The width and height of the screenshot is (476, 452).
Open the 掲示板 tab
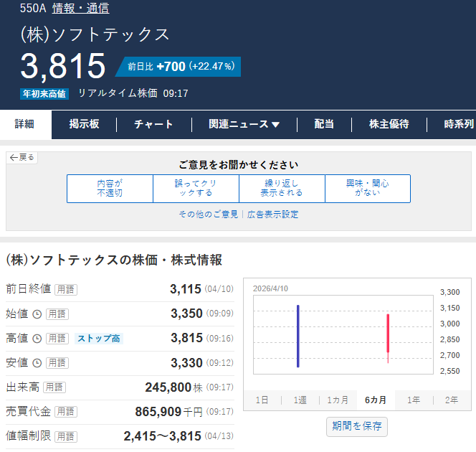pyautogui.click(x=84, y=124)
